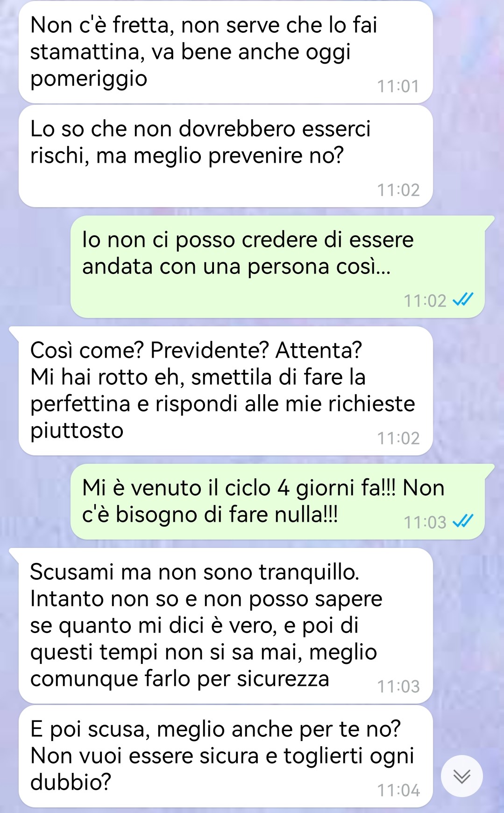Tap green bubble 'Io non ci posso credere'
Image resolution: width=504 pixels, height=813 pixels.
[x=277, y=266]
